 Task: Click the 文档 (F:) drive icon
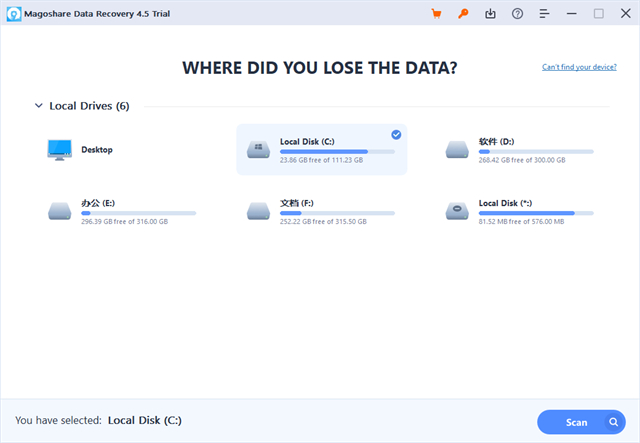coord(258,210)
